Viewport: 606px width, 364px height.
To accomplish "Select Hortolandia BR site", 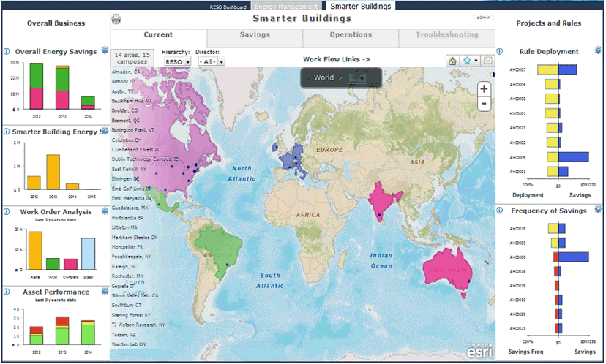I will (127, 218).
